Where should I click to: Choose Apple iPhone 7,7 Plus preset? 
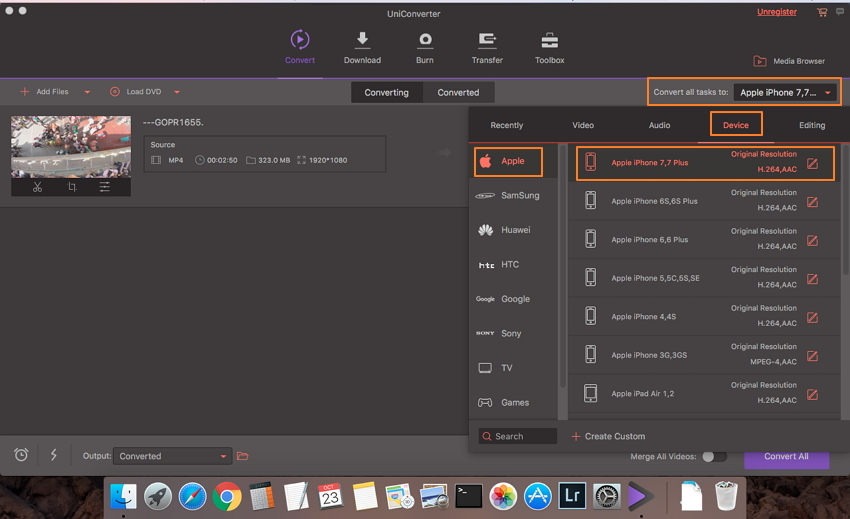tap(705, 163)
